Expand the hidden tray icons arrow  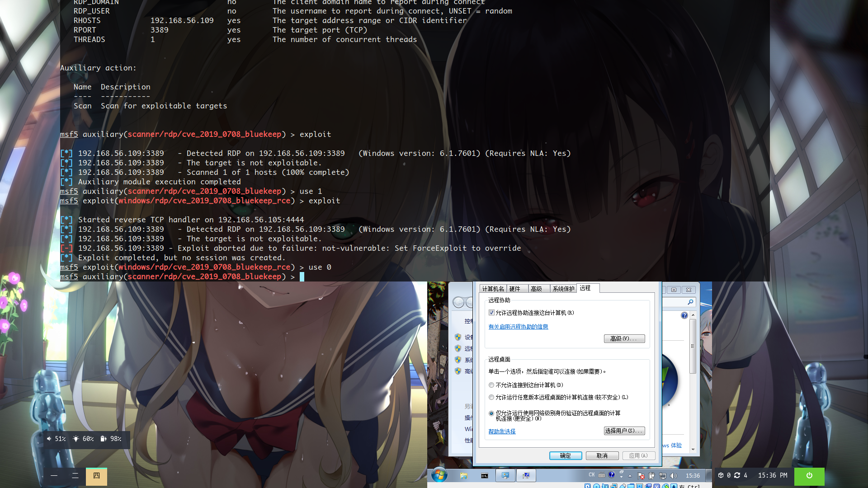(x=630, y=475)
